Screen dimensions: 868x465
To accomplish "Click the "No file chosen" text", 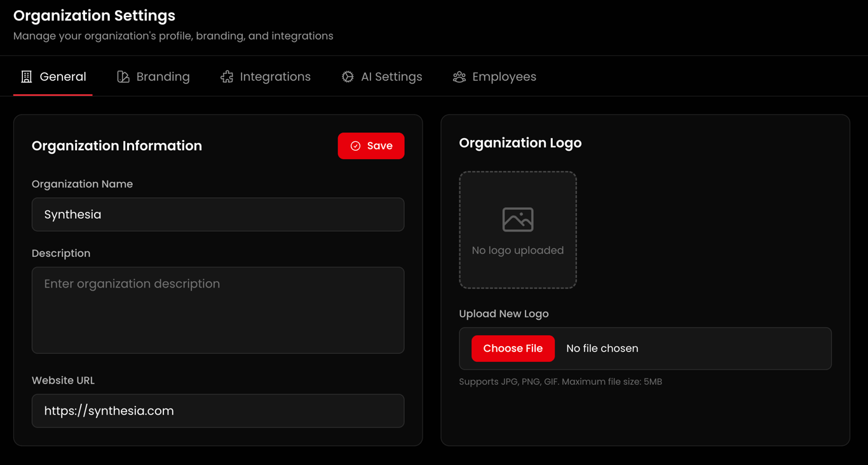I will click(x=602, y=349).
